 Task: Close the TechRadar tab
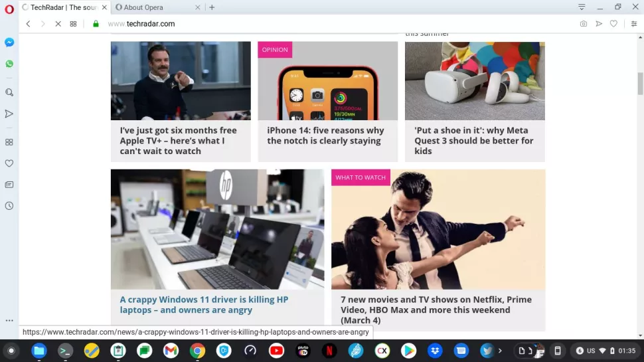pos(104,7)
